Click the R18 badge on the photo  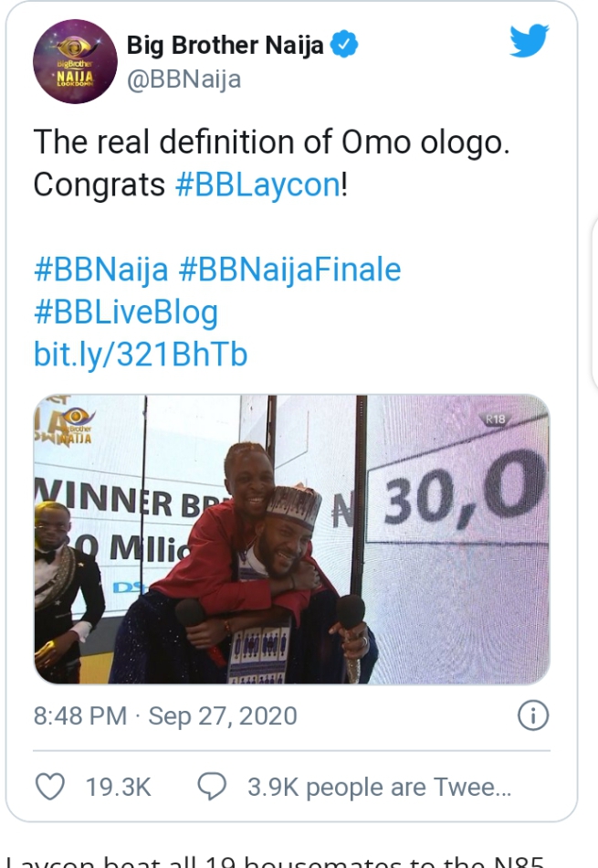pos(496,419)
